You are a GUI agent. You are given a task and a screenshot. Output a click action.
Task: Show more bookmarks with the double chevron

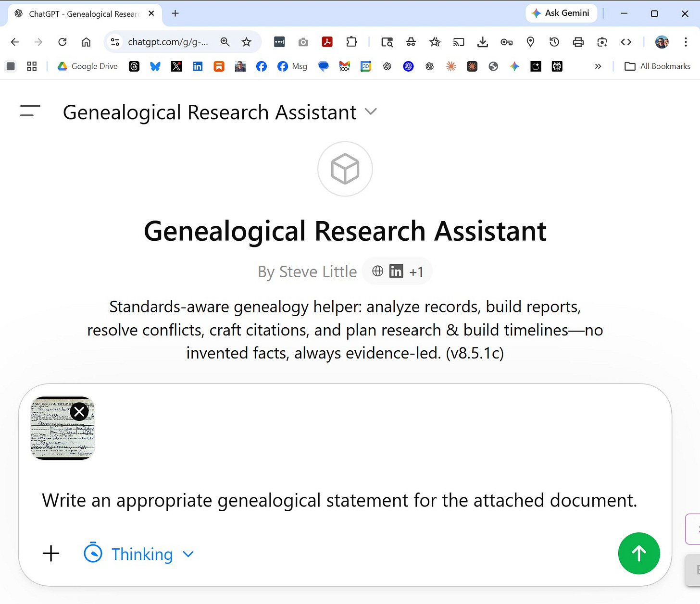pyautogui.click(x=598, y=66)
